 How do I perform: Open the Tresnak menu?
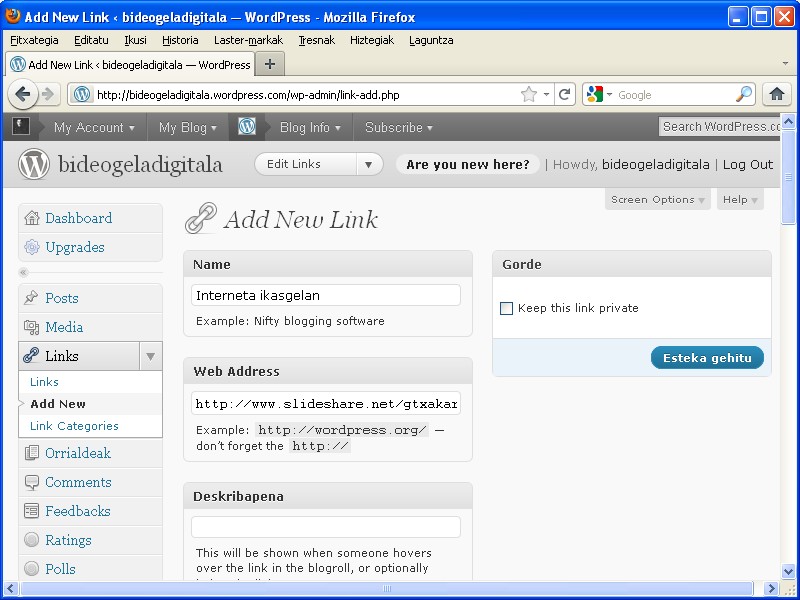coord(316,40)
